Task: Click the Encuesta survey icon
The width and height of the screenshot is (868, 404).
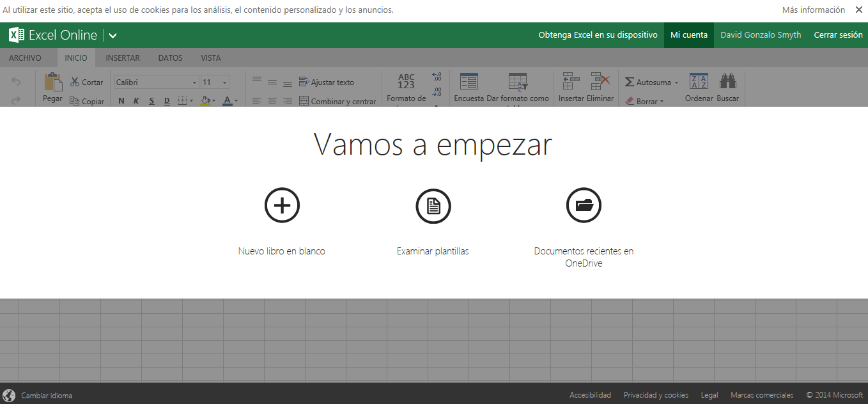Action: click(469, 82)
